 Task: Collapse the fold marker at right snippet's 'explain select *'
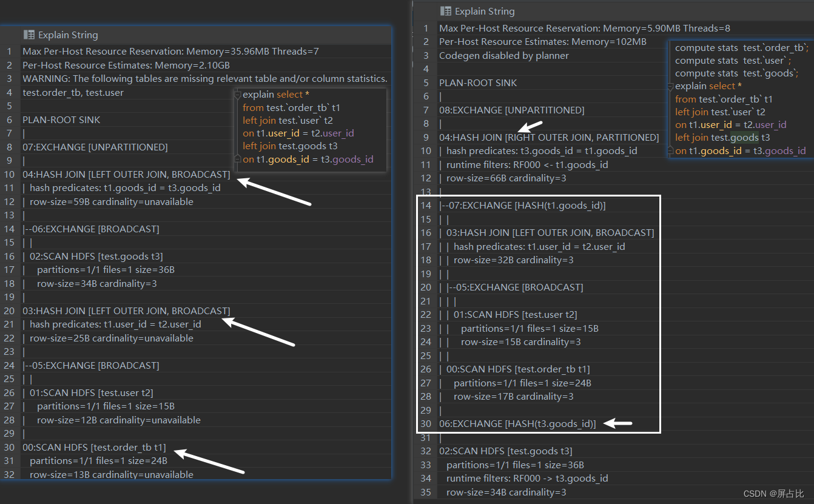670,86
